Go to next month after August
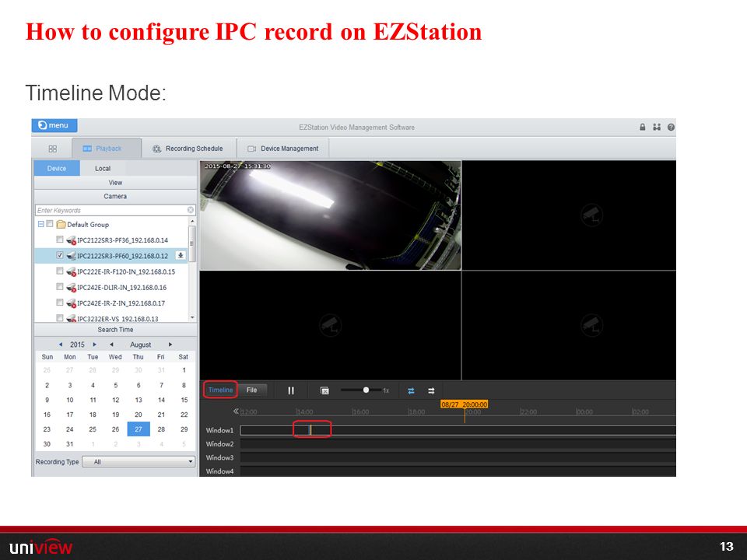 (x=170, y=345)
